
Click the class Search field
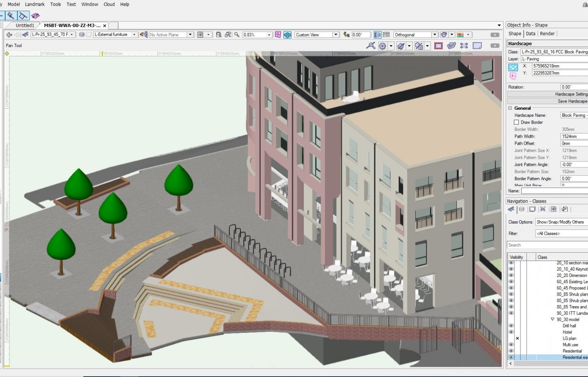[547, 245]
